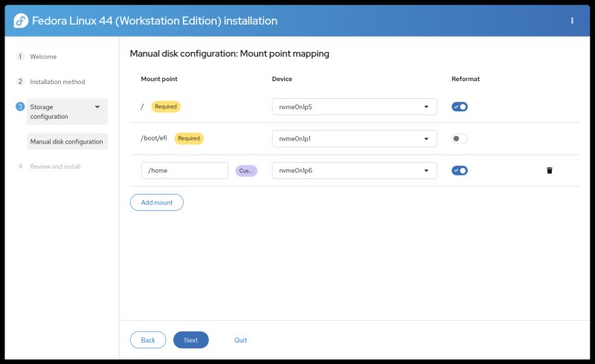Click the purple Custom badge beside /home

coord(246,171)
